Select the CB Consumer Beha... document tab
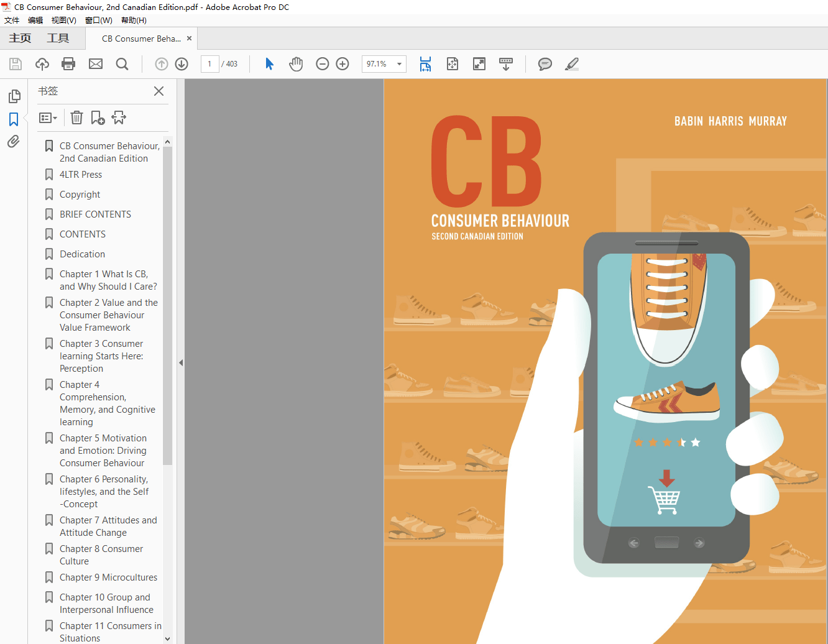828x644 pixels. [141, 39]
